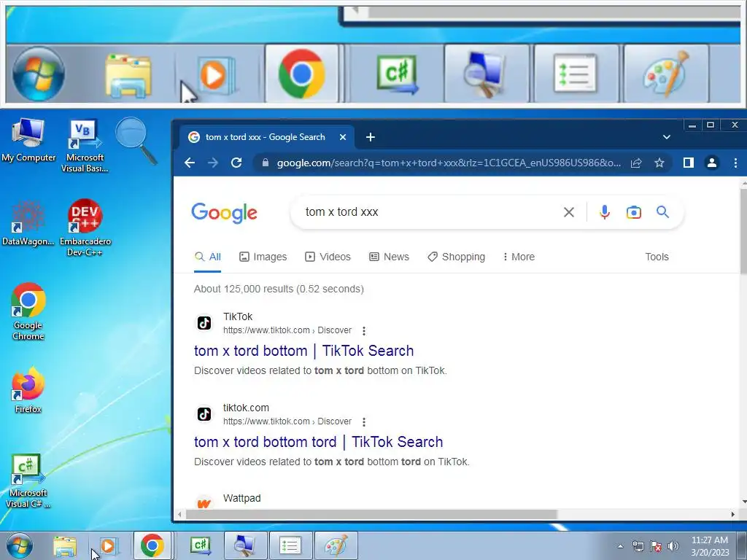Click the share page icon in address bar
The image size is (747, 560).
click(x=636, y=163)
